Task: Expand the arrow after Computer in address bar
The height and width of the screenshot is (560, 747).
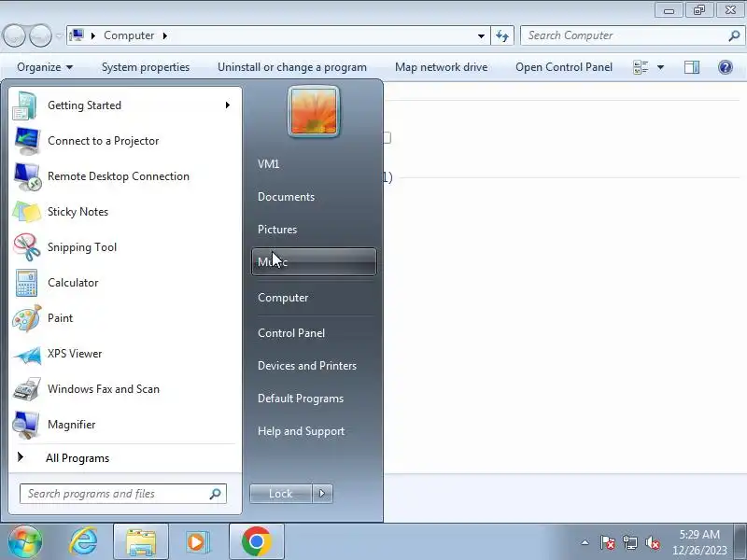Action: (165, 35)
